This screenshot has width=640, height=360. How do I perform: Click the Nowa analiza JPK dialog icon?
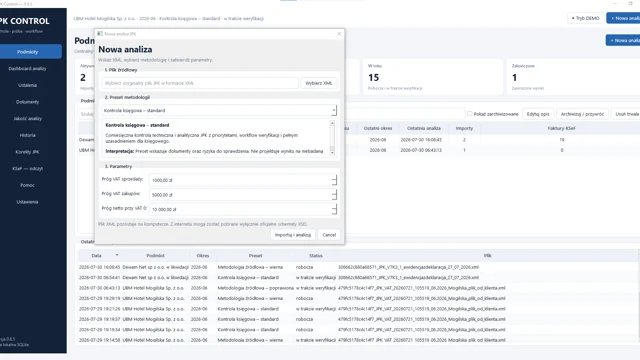pyautogui.click(x=100, y=34)
